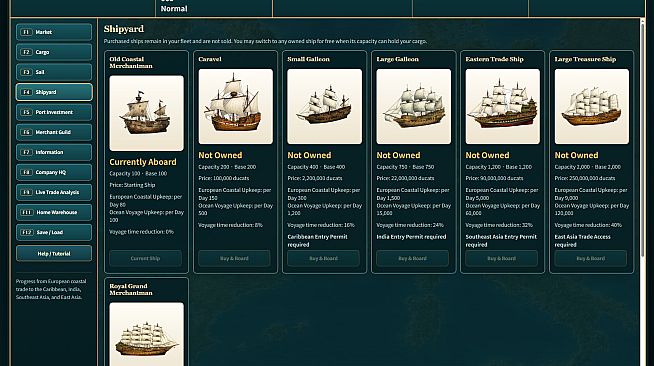Click "Price: Starting Ship" text
Image resolution: width=654 pixels, height=366 pixels.
pos(132,185)
